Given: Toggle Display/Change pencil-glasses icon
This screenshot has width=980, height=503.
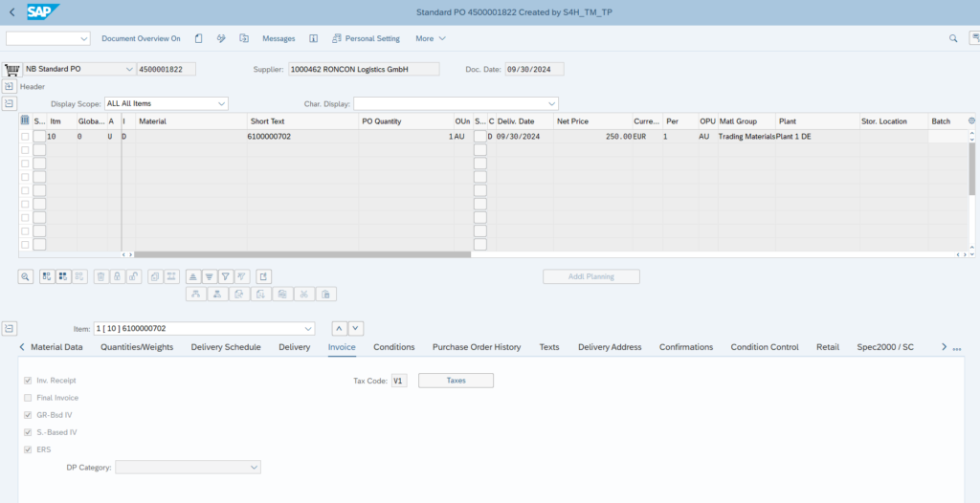Looking at the screenshot, I should coord(221,38).
